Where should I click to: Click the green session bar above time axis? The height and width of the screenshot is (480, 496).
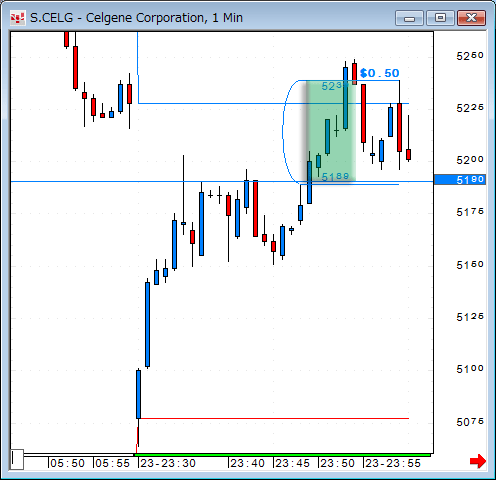point(282,455)
